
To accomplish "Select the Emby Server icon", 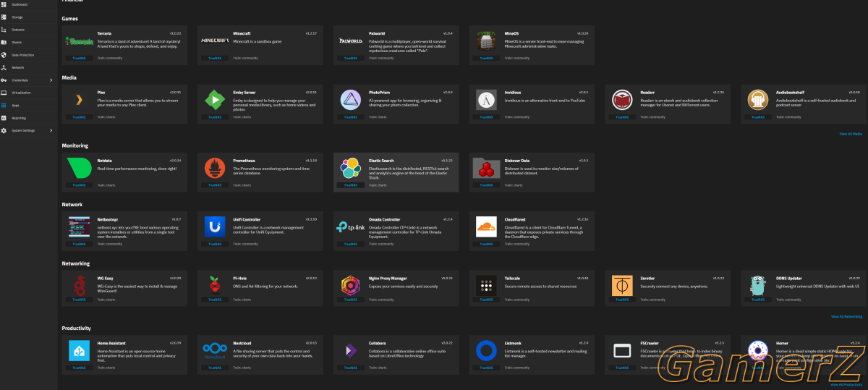I will [x=215, y=100].
